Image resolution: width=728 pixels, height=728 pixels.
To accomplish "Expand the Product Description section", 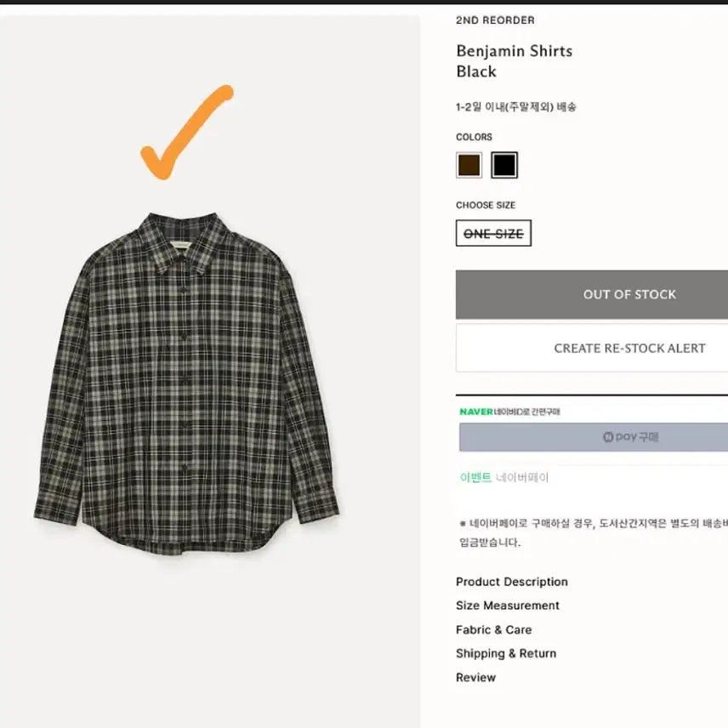I will (x=511, y=582).
